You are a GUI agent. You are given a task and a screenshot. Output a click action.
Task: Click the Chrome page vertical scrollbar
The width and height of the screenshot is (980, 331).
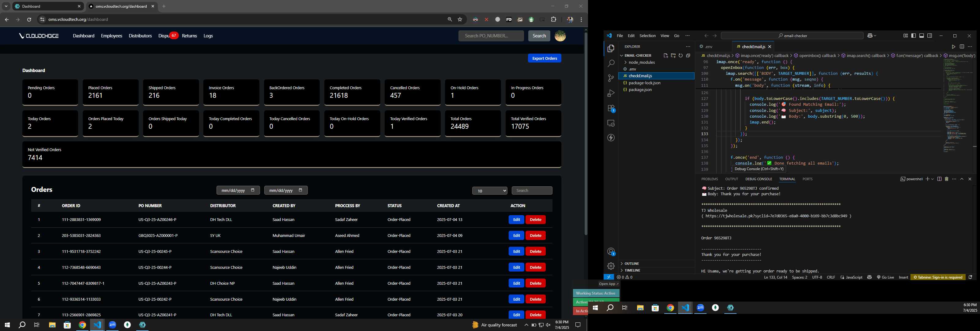pos(586,133)
